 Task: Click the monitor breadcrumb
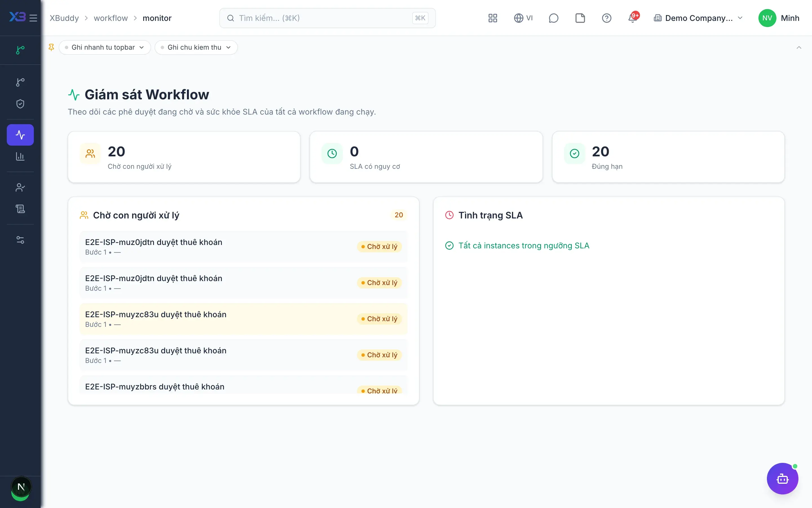[157, 18]
